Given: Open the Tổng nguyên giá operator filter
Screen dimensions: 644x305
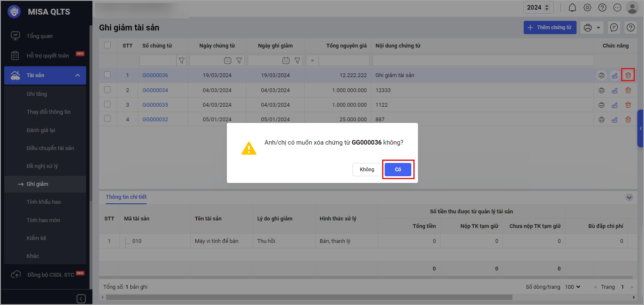Looking at the screenshot, I should [x=312, y=60].
